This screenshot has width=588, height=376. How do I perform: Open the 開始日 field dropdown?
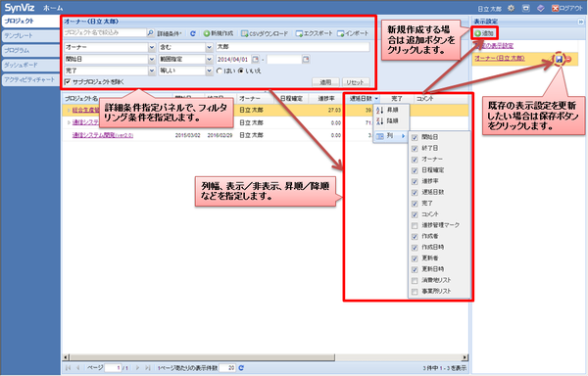click(x=152, y=59)
